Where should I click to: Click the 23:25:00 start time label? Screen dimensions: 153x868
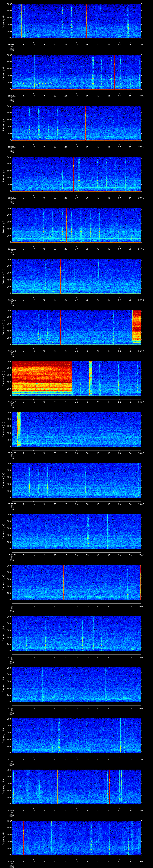point(12,504)
